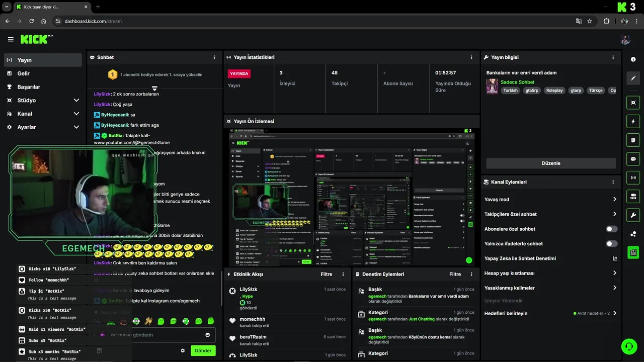The width and height of the screenshot is (644, 362).
Task: Select Yayın in the left sidebar
Action: (43, 60)
